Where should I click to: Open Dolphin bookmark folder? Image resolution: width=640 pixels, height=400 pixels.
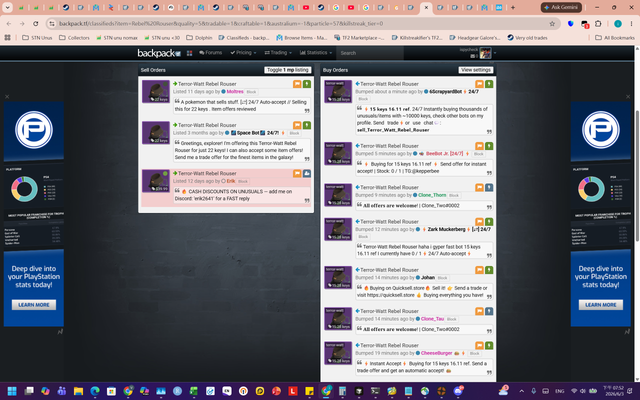click(x=200, y=38)
